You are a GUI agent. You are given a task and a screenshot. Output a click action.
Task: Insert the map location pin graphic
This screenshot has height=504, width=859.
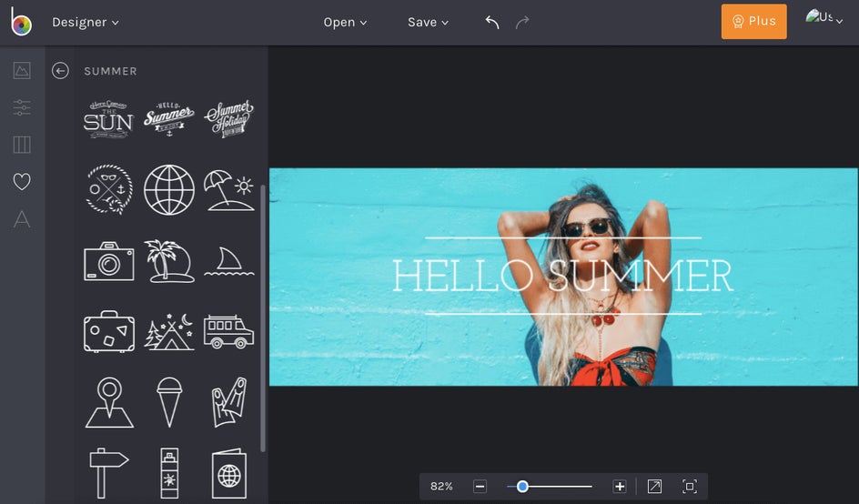[109, 403]
